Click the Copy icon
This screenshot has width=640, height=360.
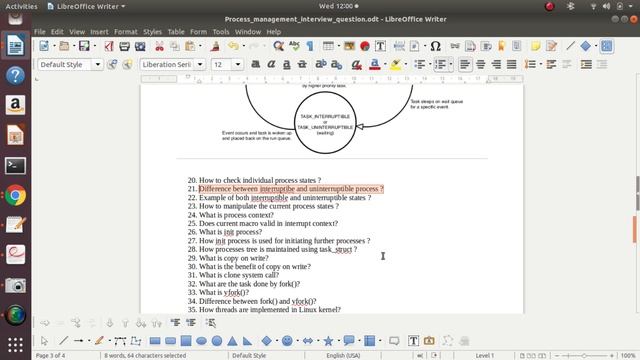pos(175,46)
